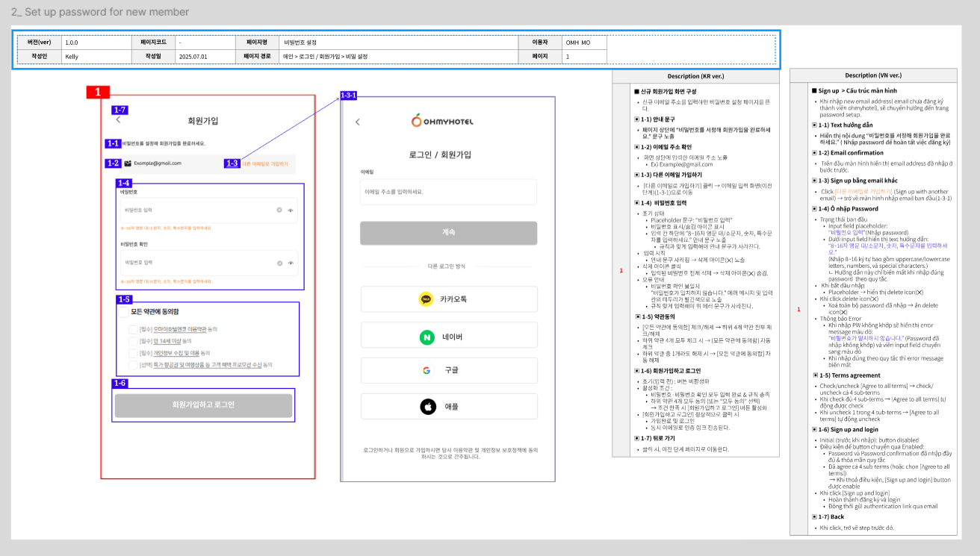Click the clear (X) icon in 비밀번호 field
The height and width of the screenshot is (556, 980).
[279, 210]
